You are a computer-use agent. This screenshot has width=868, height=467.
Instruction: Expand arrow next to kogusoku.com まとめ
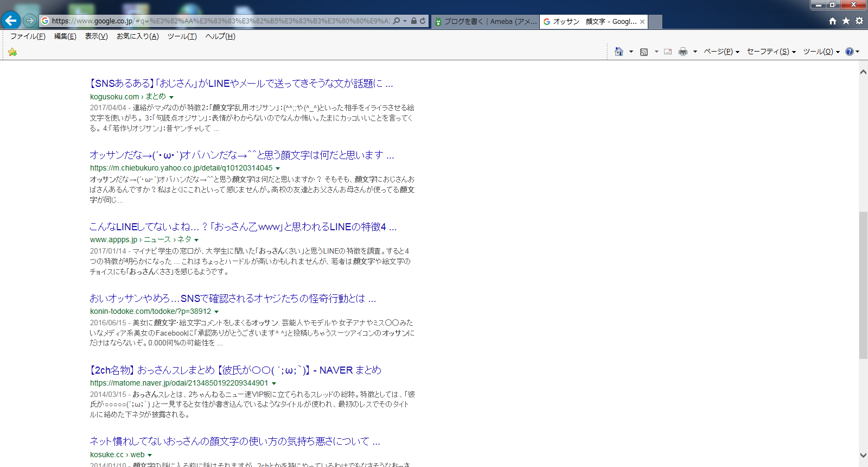(171, 97)
